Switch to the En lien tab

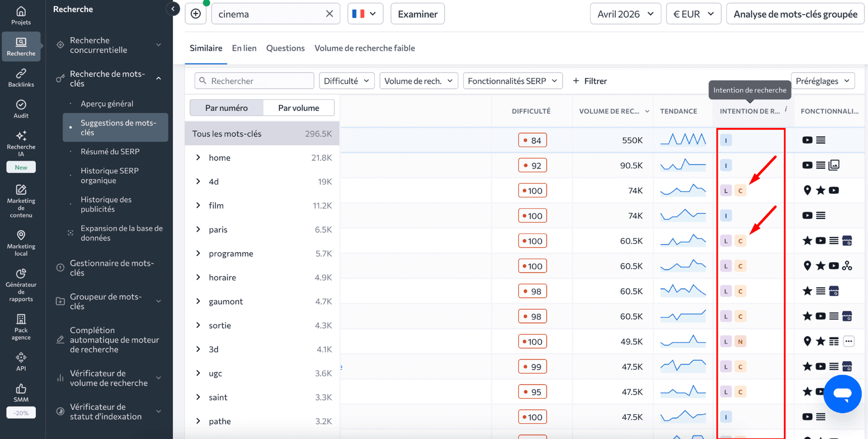pyautogui.click(x=244, y=48)
